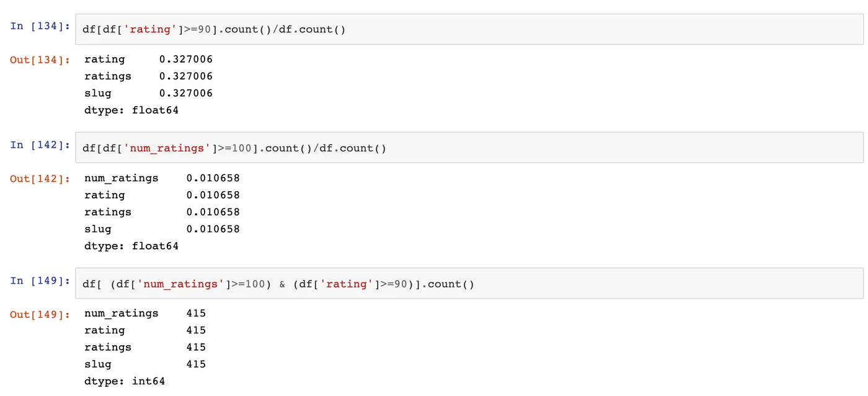Click the In [134] prompt label
868x396 pixels.
pos(40,27)
